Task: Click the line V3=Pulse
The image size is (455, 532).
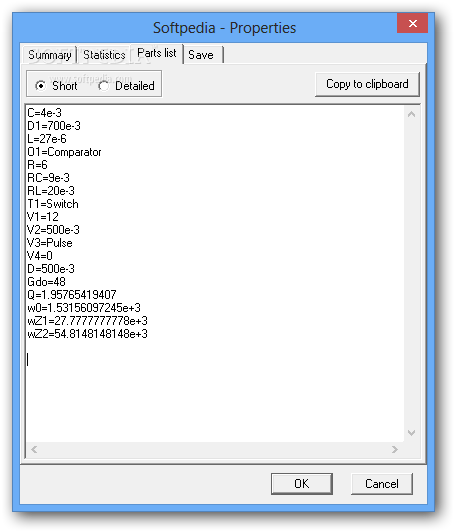Action: pos(50,243)
